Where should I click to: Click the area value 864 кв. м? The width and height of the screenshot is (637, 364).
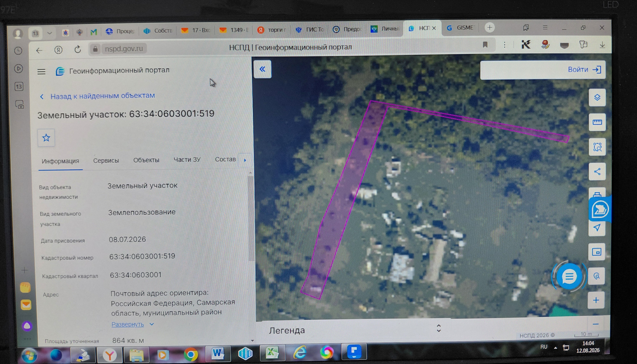(x=128, y=341)
